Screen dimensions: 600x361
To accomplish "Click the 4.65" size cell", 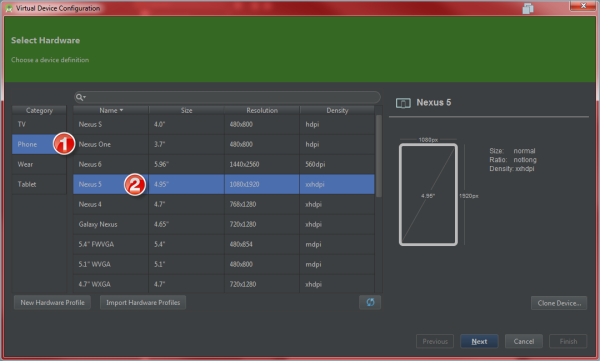I will tap(186, 224).
